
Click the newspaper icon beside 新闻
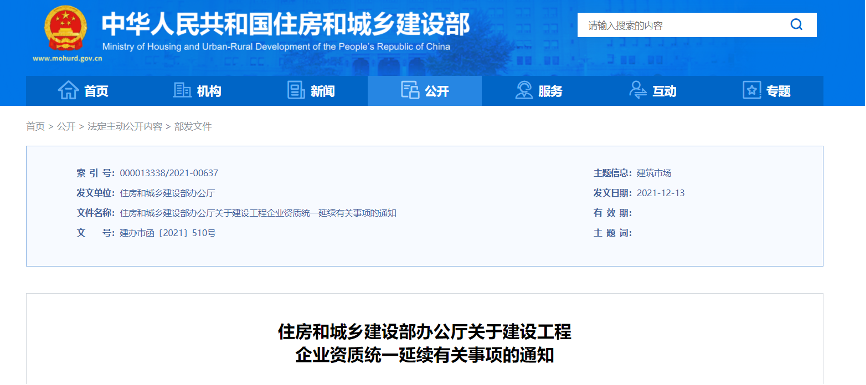[296, 90]
